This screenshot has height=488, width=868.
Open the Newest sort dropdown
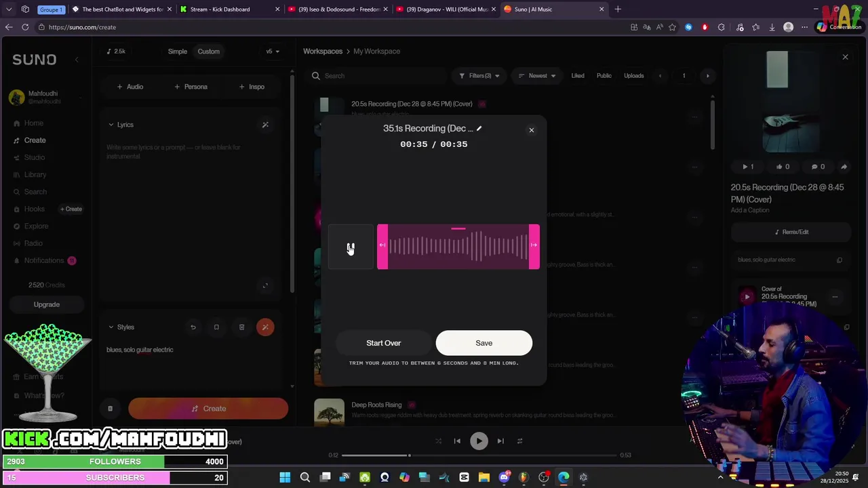click(x=537, y=76)
